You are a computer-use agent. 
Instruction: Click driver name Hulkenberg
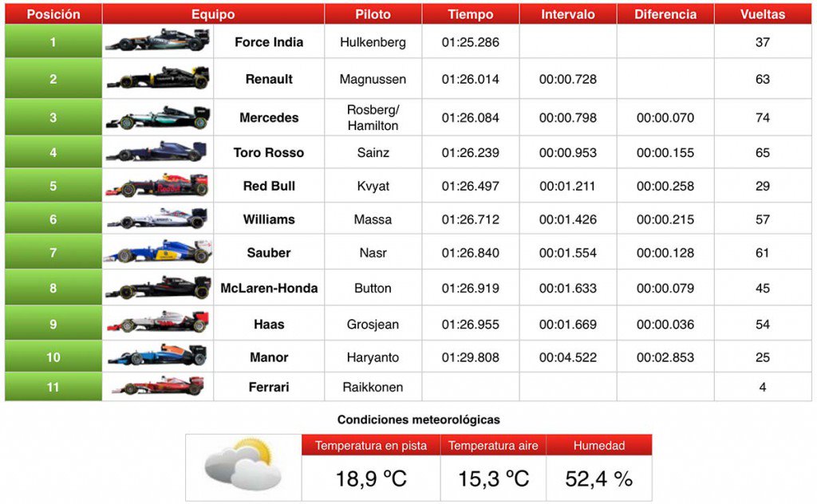(373, 42)
